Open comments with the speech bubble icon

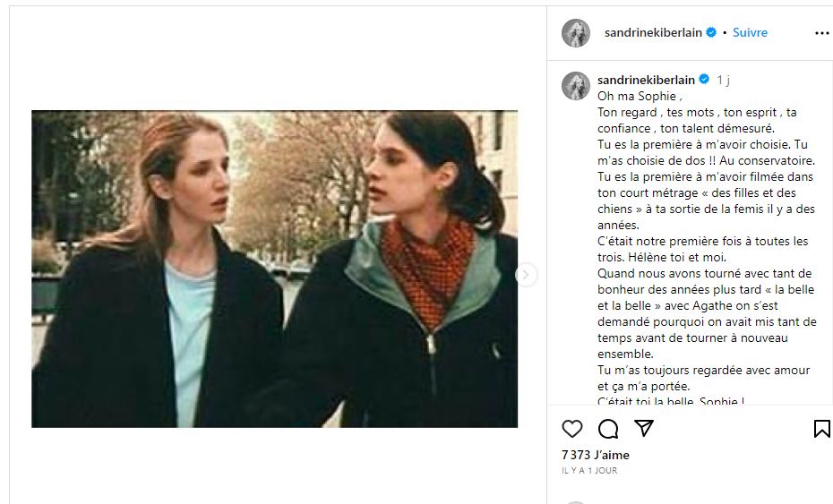point(608,429)
